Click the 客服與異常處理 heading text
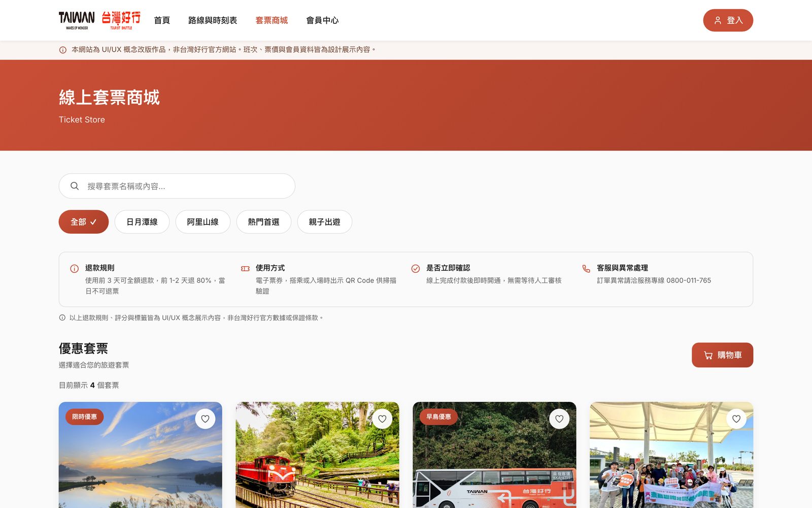The height and width of the screenshot is (508, 812). point(622,268)
